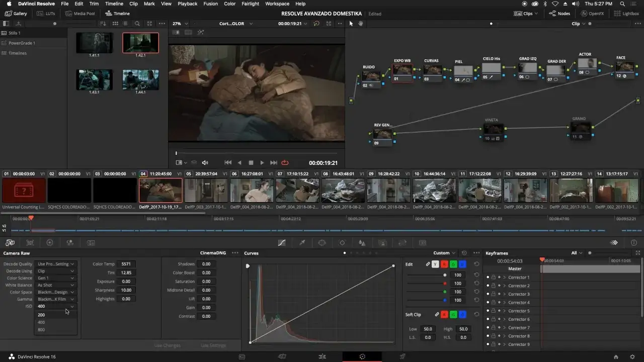The width and height of the screenshot is (644, 362).
Task: Open the Camera Raw palette icon
Action: click(10, 242)
